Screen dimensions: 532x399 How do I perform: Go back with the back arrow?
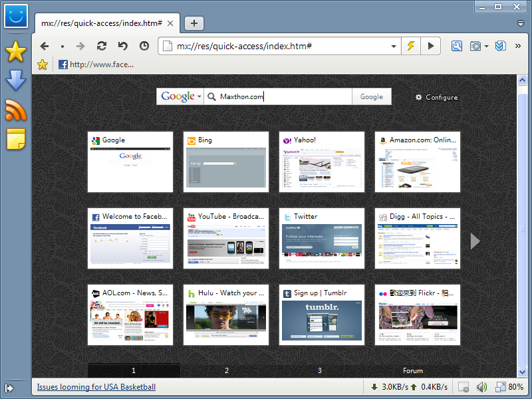point(45,46)
